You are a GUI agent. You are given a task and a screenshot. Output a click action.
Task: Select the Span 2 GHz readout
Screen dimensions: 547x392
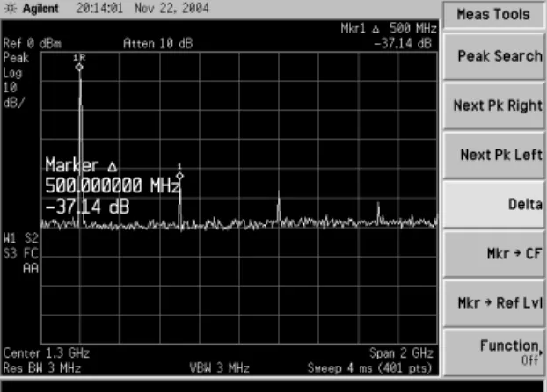coord(401,353)
